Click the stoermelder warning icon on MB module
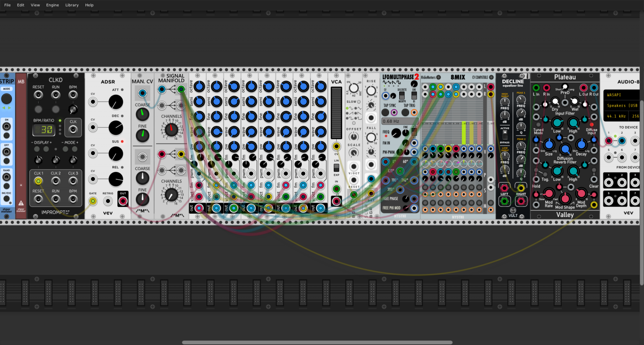 pos(21,203)
